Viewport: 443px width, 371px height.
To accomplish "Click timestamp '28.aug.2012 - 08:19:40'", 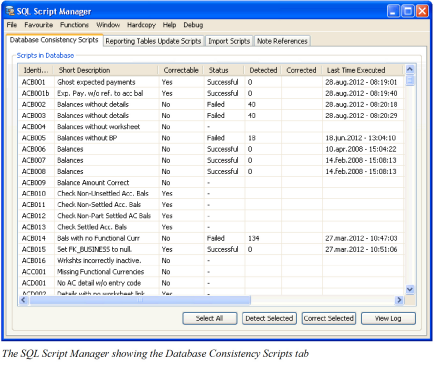I will click(361, 93).
